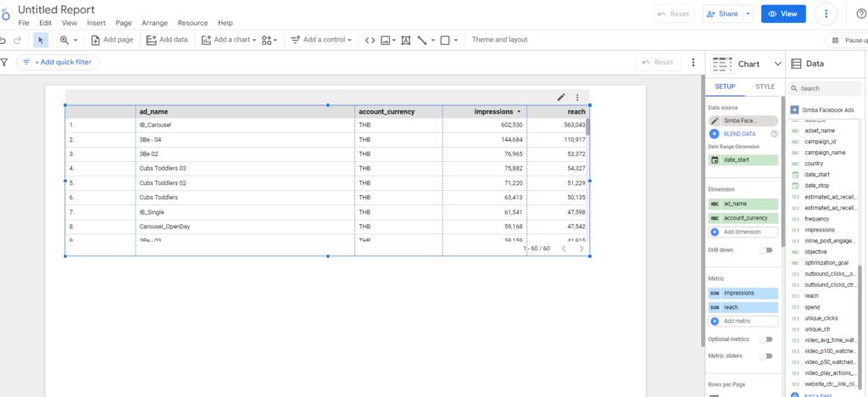Open the chart type chevron dropdown
The width and height of the screenshot is (868, 397).
point(777,64)
